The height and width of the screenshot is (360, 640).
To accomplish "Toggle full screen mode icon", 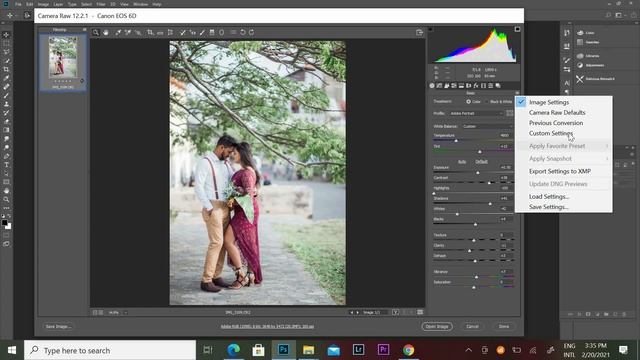I will 419,33.
